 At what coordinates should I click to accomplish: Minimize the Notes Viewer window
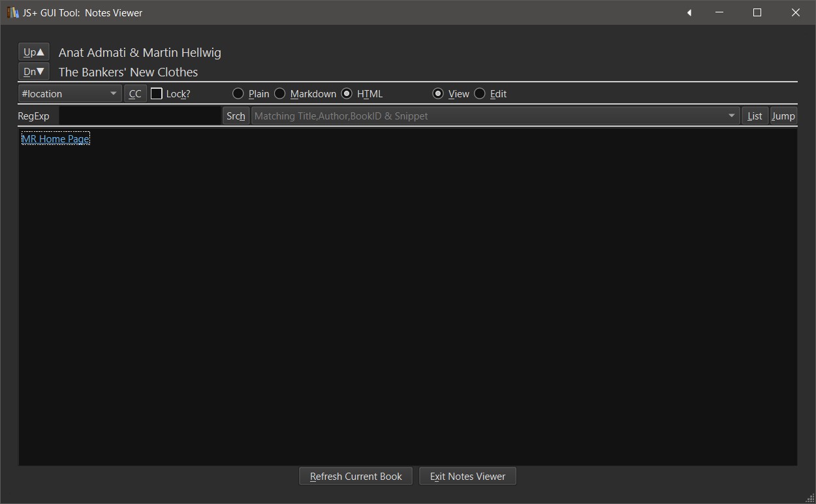pyautogui.click(x=719, y=12)
